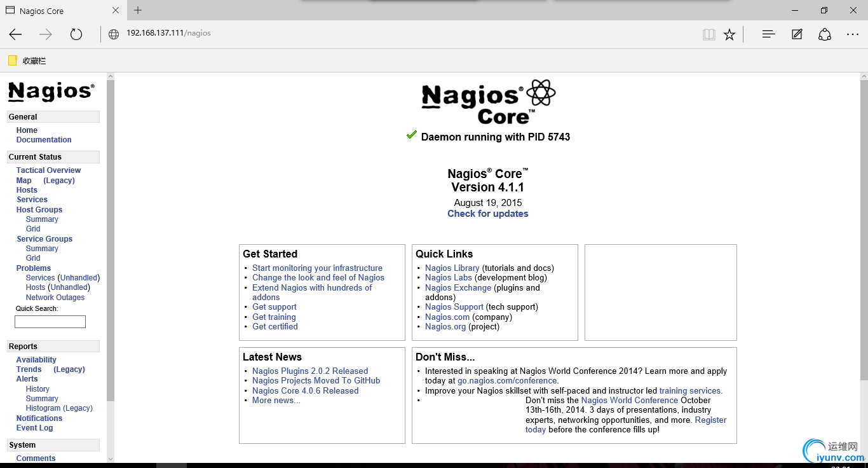The width and height of the screenshot is (868, 468).
Task: Click the Nagios Core main logo
Action: tap(488, 102)
